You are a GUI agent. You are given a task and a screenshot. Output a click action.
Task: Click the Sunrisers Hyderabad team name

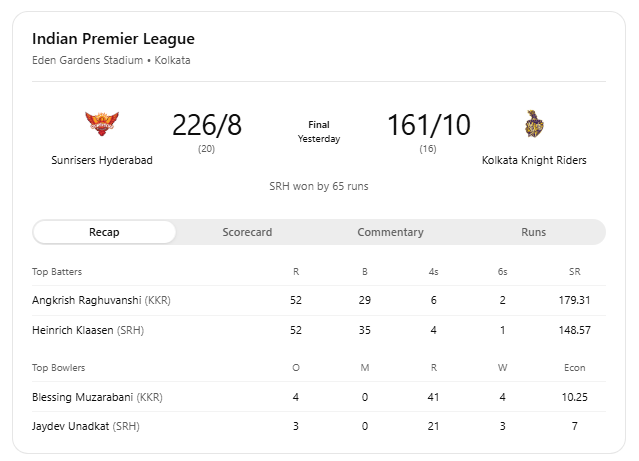click(102, 160)
